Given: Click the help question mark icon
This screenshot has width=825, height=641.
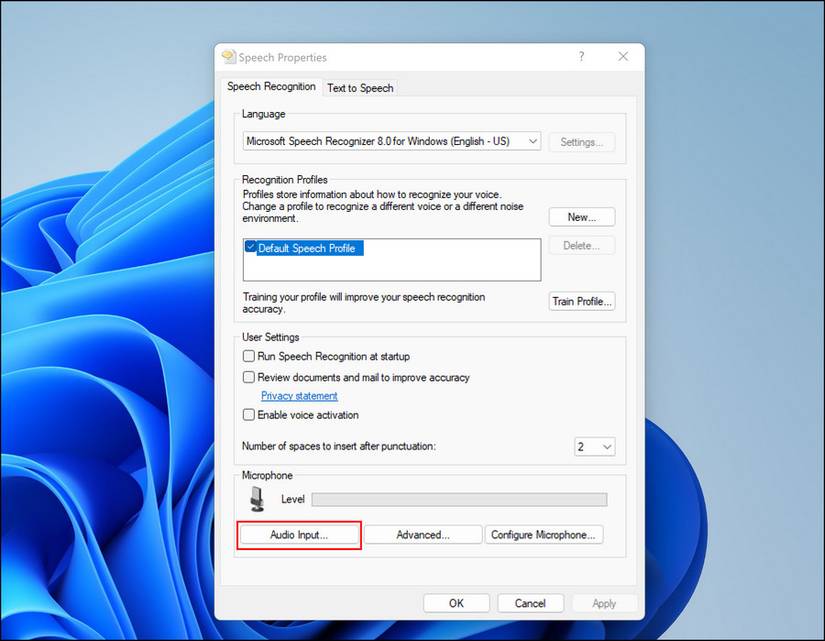Looking at the screenshot, I should coord(581,57).
